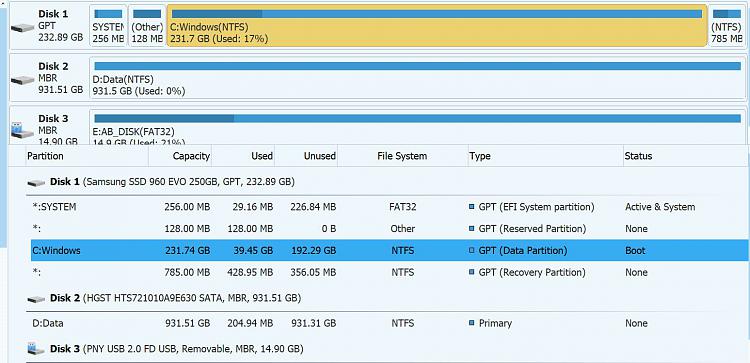Image resolution: width=750 pixels, height=363 pixels.
Task: Select the *:SYSTEM partition row
Action: click(389, 207)
